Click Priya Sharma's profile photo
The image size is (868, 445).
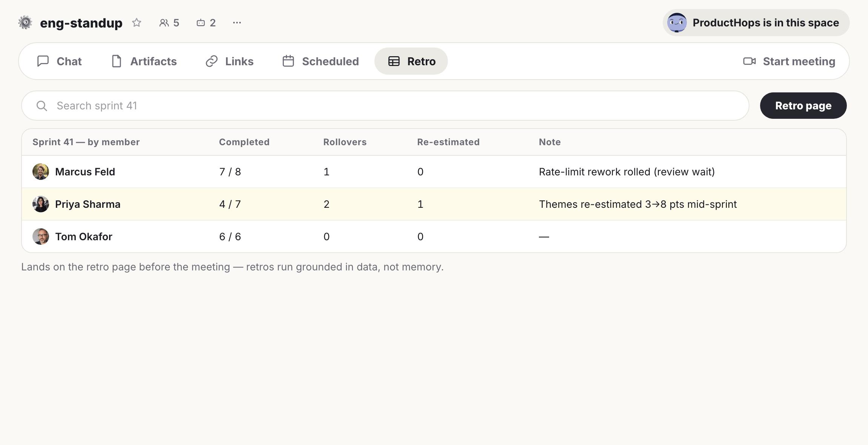point(41,204)
